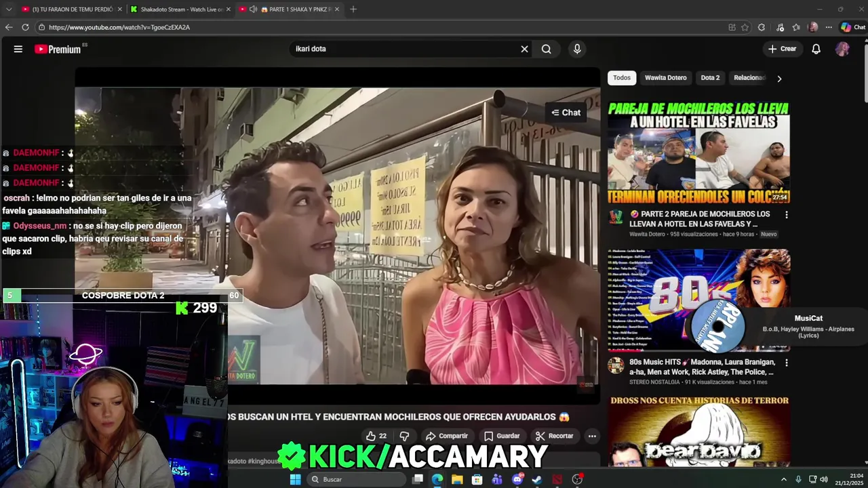Open a new browser tab
868x488 pixels.
point(353,9)
